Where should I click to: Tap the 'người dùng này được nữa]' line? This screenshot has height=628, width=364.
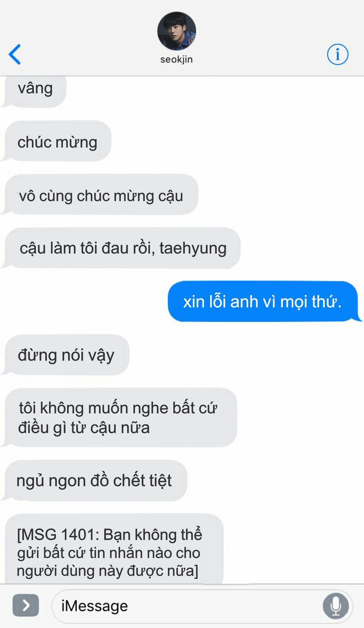click(x=108, y=571)
